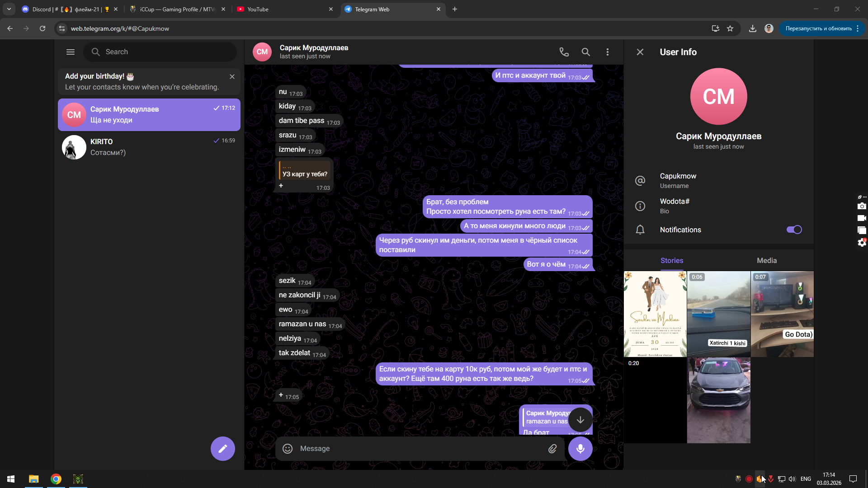
Task: Record a voice message with microphone
Action: tap(580, 448)
